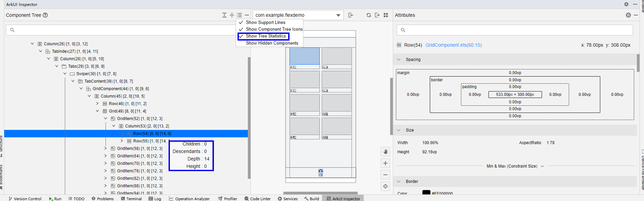Image resolution: width=644 pixels, height=201 pixels.
Task: Open the Problems tool window
Action: (102, 199)
